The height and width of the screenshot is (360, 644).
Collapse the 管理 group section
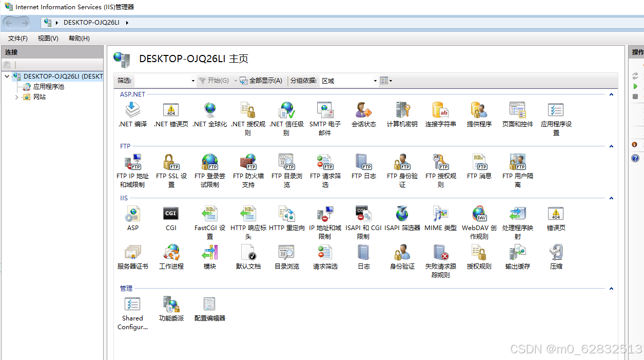[611, 289]
